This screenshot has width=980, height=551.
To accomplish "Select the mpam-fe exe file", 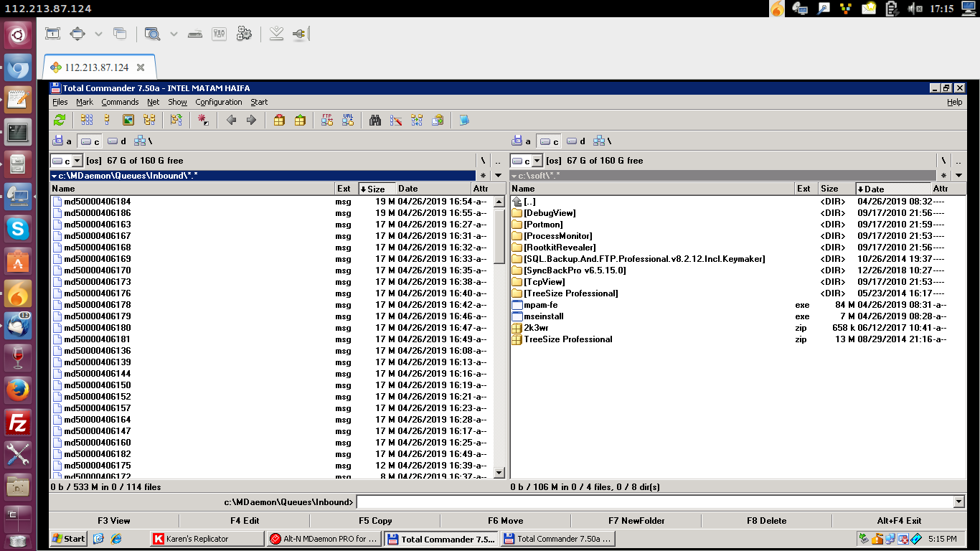I will [738, 305].
